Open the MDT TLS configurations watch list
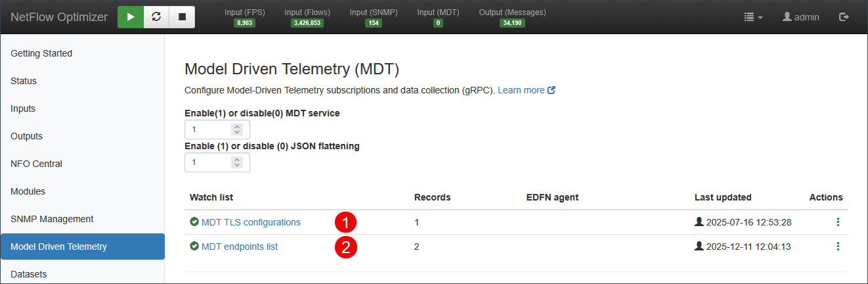Screen dimensions: 868x284 click(x=251, y=222)
